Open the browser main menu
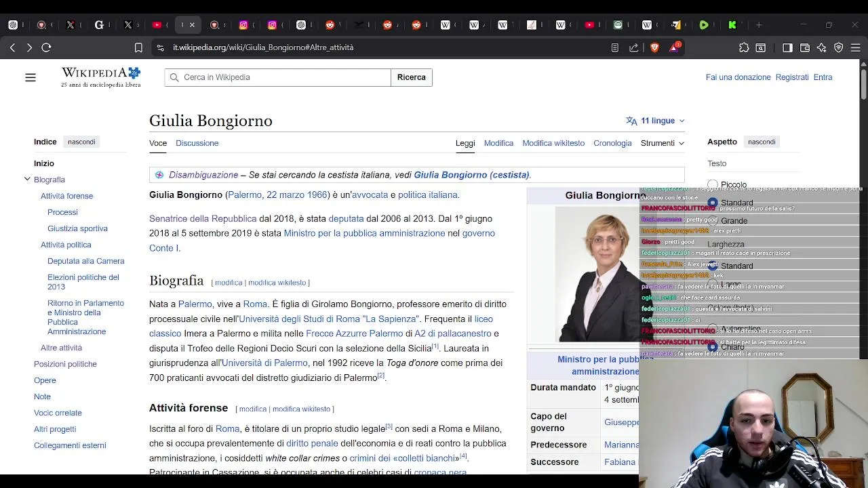 click(856, 47)
